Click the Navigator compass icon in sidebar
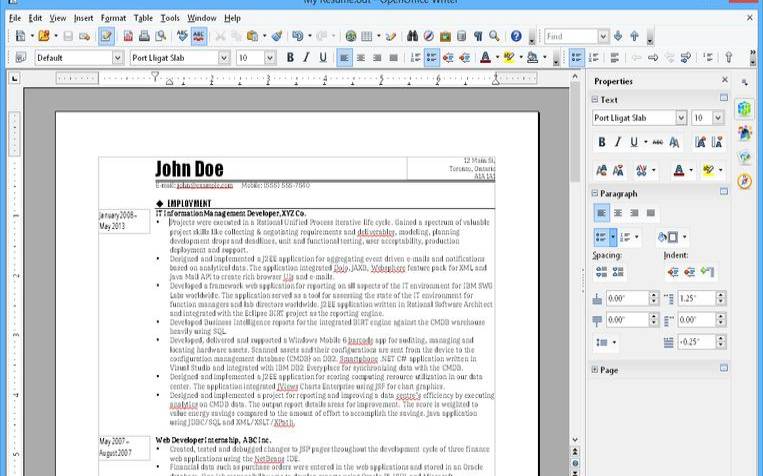This screenshot has width=763, height=476. (x=744, y=181)
